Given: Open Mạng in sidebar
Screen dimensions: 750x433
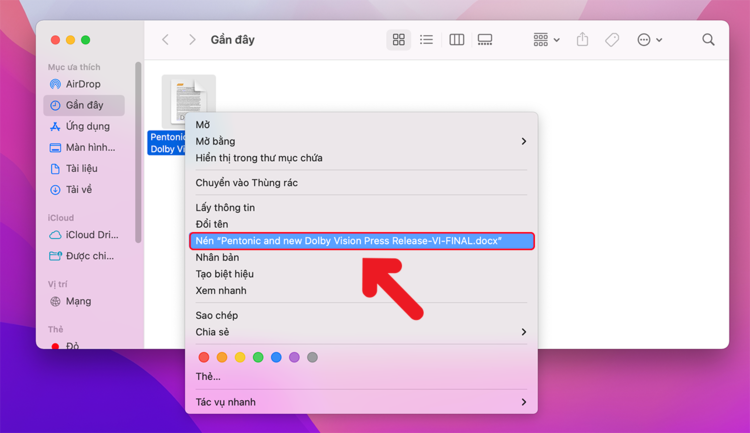Looking at the screenshot, I should pyautogui.click(x=84, y=301).
